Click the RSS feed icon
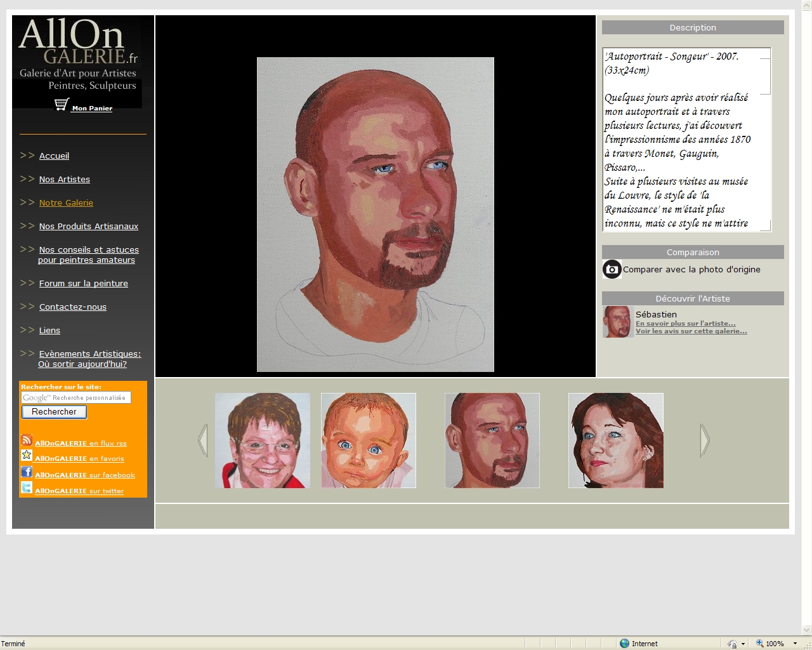812x650 pixels. click(x=27, y=440)
